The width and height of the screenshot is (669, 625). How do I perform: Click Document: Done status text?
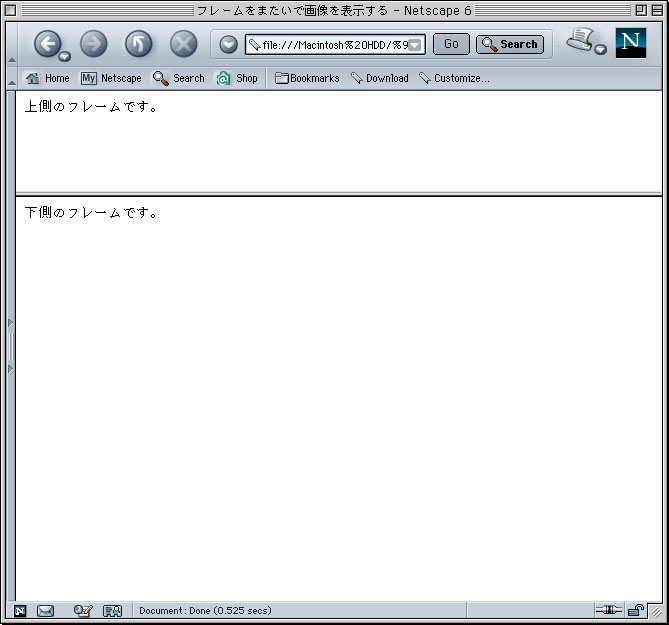[205, 610]
